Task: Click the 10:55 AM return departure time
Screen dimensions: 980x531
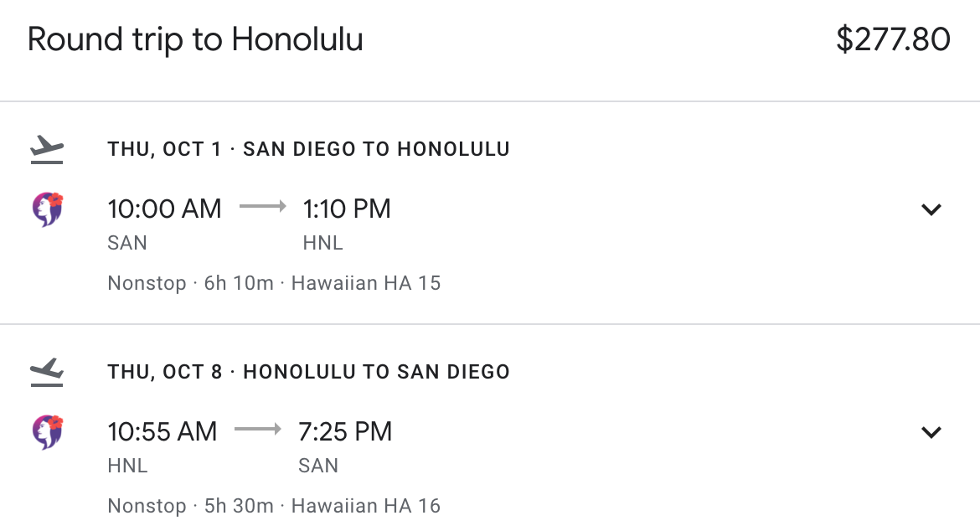Action: point(162,431)
